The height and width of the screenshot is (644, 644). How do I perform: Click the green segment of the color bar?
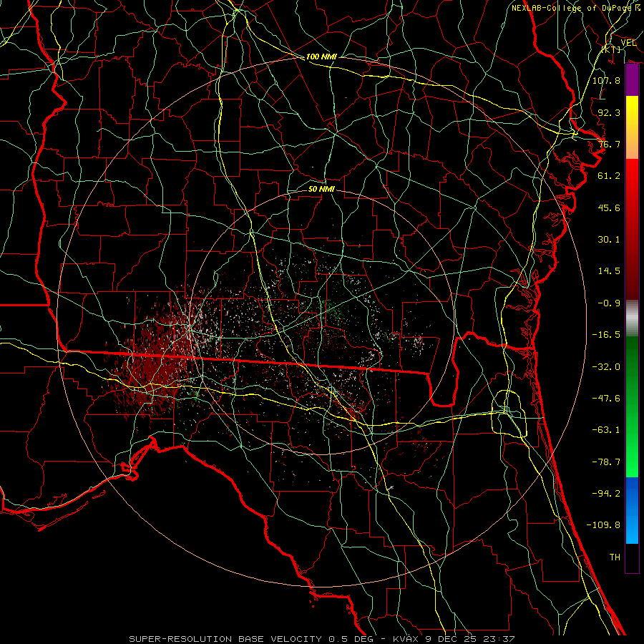[632, 406]
